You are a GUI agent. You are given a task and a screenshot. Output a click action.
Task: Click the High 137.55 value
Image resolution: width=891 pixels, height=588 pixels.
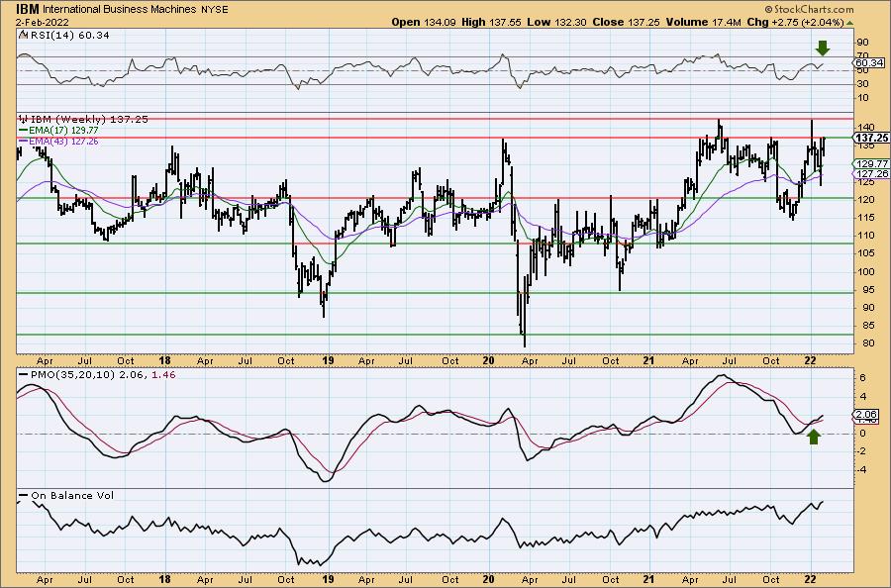pyautogui.click(x=492, y=22)
